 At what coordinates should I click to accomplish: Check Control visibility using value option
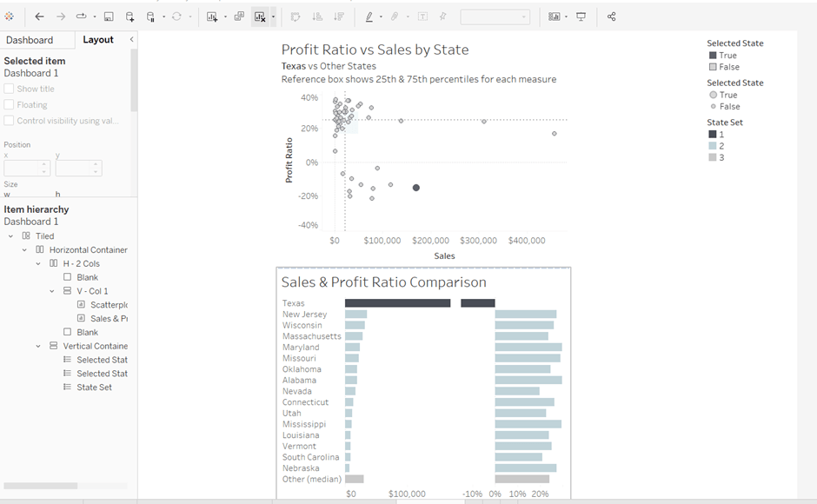click(x=9, y=121)
